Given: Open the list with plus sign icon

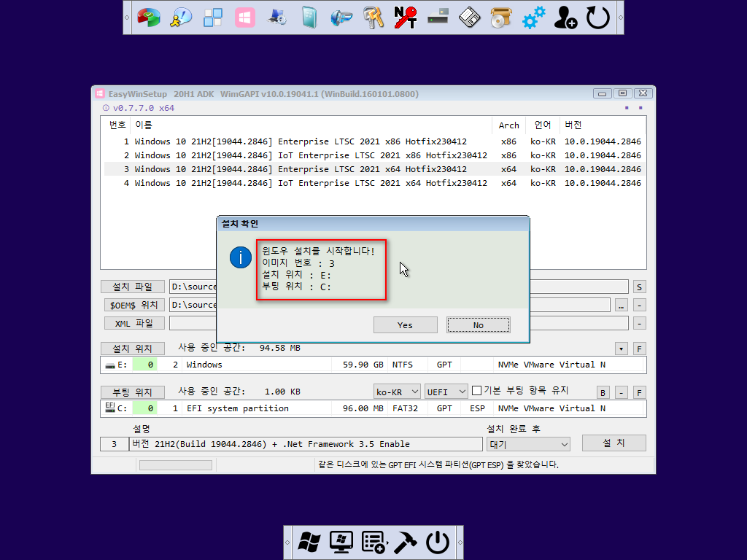Looking at the screenshot, I should click(373, 542).
